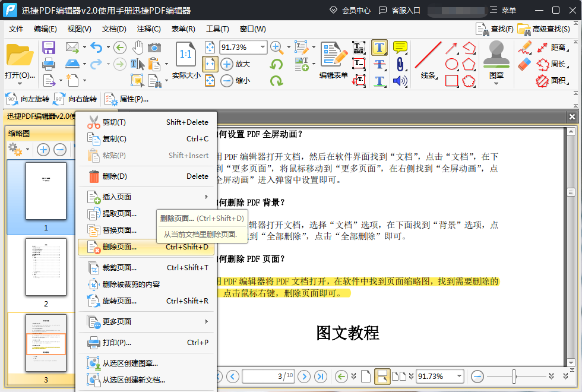Select the red rectangle shape tool

[x=451, y=81]
